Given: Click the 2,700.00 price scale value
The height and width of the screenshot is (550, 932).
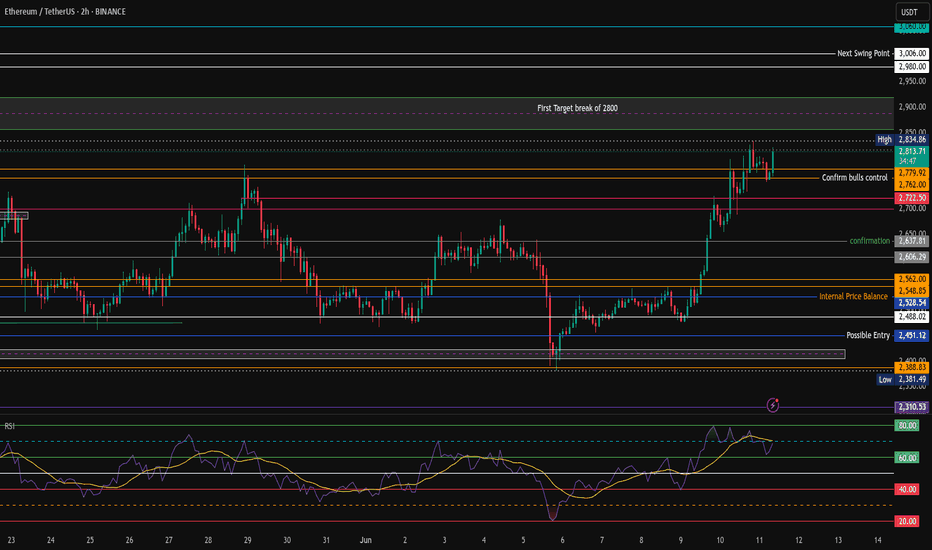Looking at the screenshot, I should click(x=912, y=209).
